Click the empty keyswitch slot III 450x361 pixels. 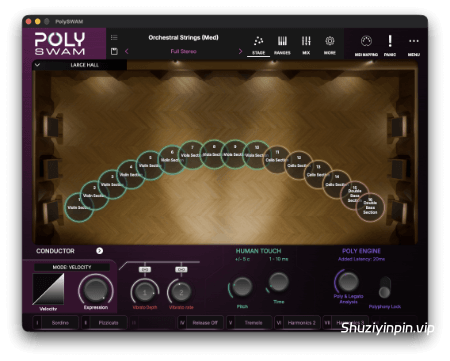click(x=153, y=323)
